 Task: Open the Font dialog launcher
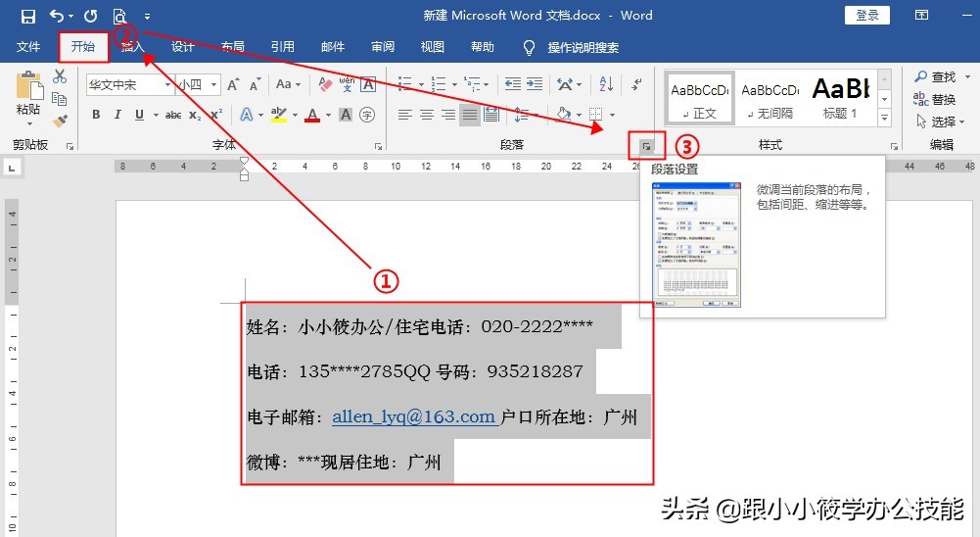pos(378,146)
